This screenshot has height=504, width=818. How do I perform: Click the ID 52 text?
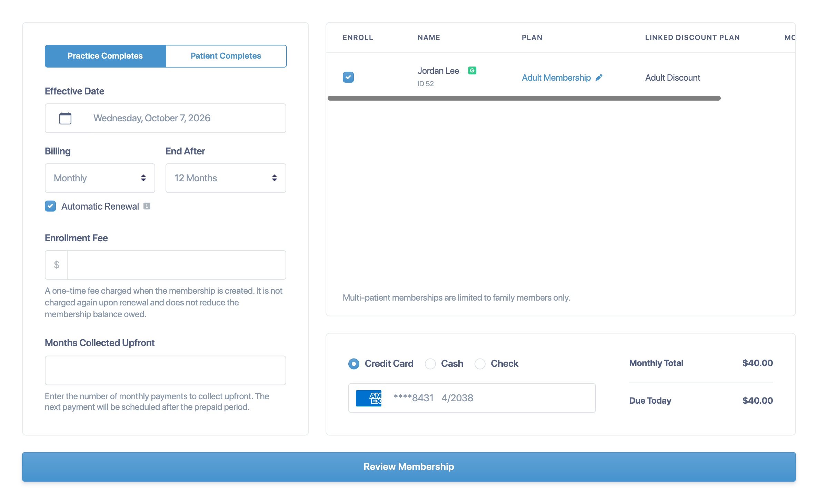(x=426, y=84)
